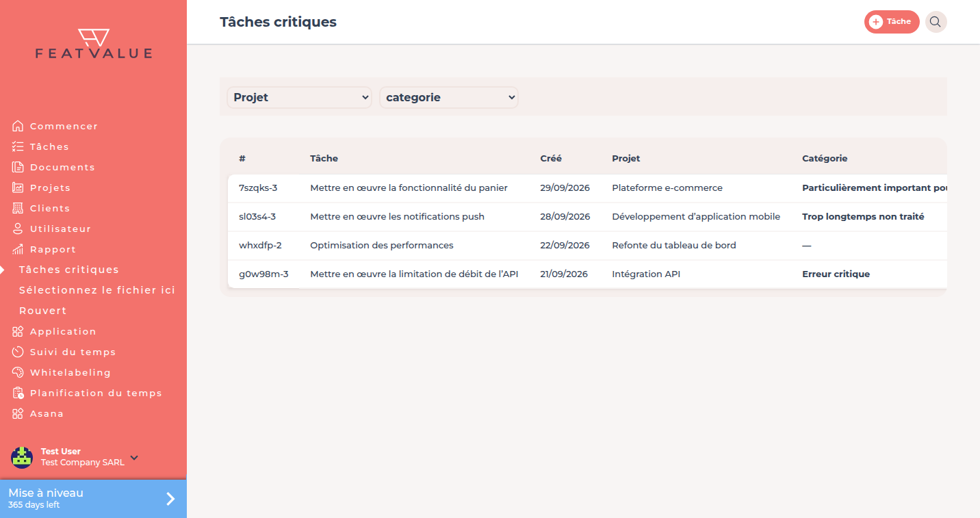Open the Utilisateur person icon

pos(18,229)
